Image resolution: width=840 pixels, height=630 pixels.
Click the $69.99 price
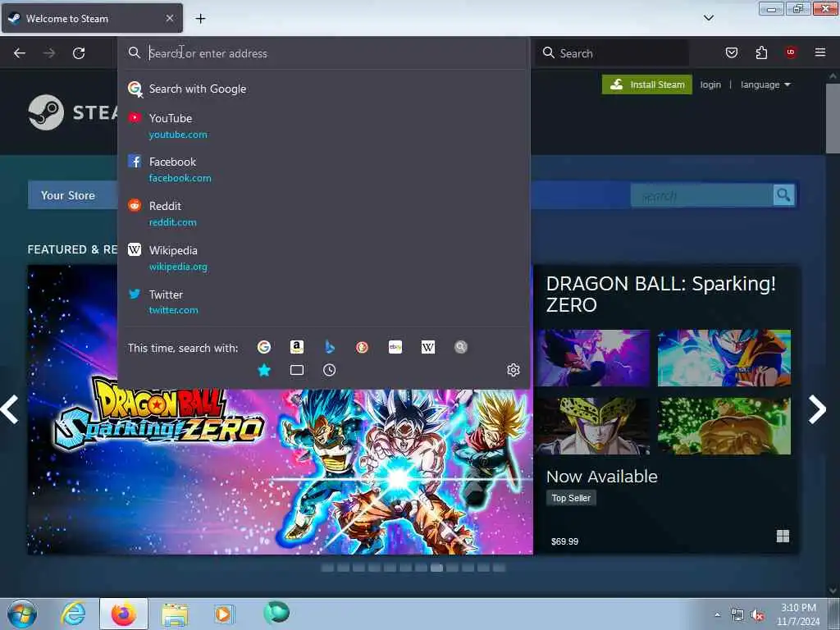[x=564, y=541]
